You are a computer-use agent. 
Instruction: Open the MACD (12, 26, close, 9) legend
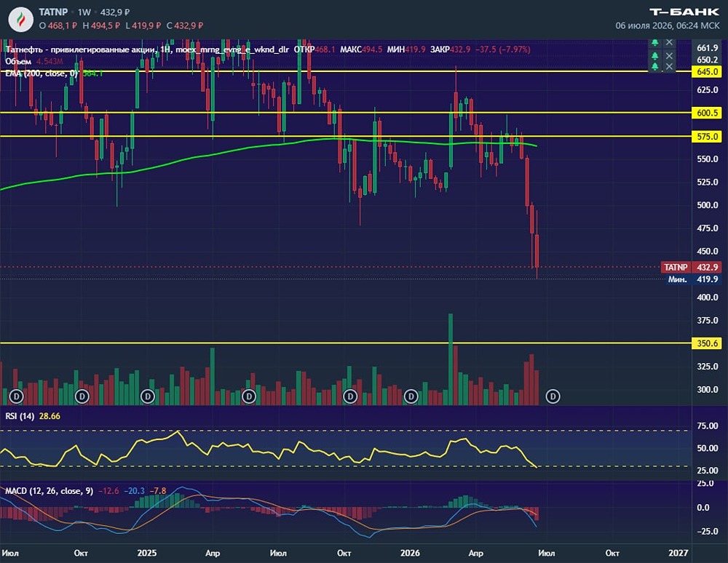pyautogui.click(x=50, y=491)
